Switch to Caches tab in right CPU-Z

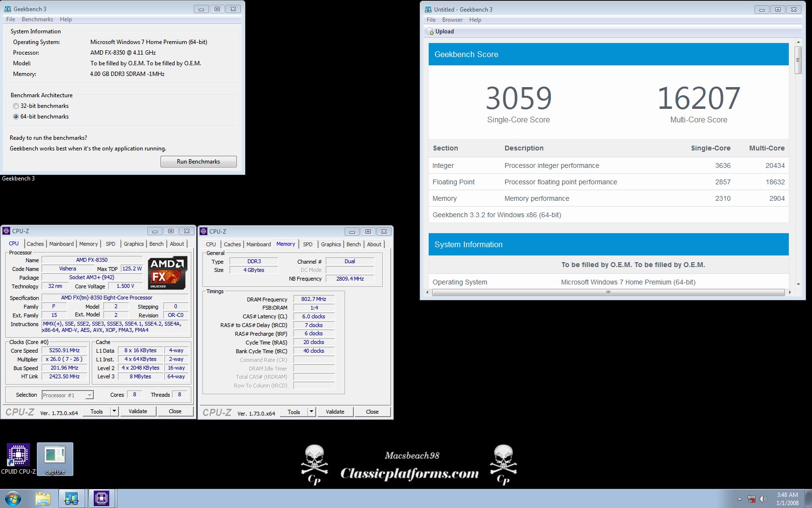232,244
